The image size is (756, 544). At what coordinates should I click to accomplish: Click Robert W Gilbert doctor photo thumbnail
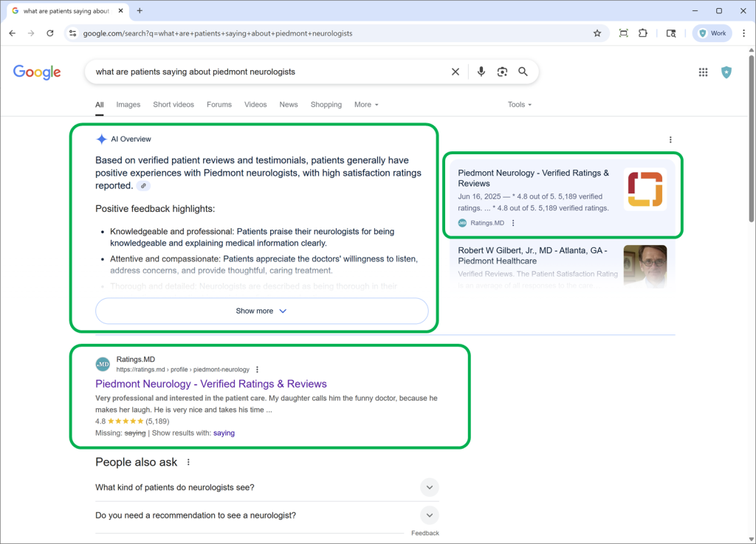[645, 266]
